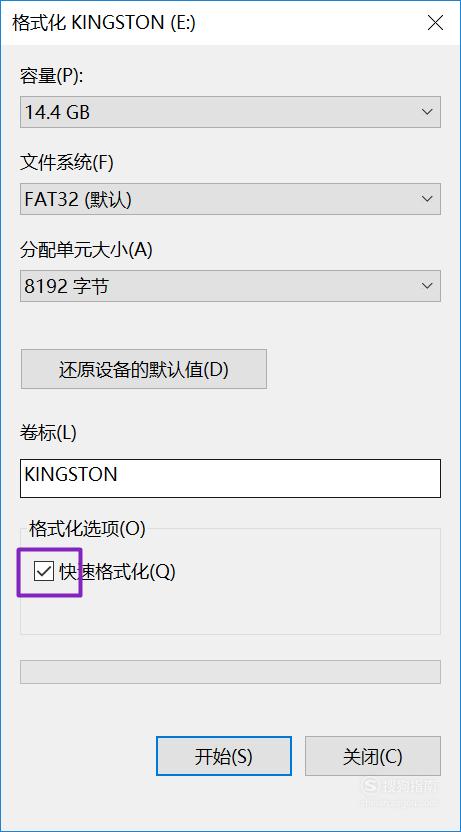Toggle quick format via 快速格式化(Q) label text
461x832 pixels.
point(117,571)
